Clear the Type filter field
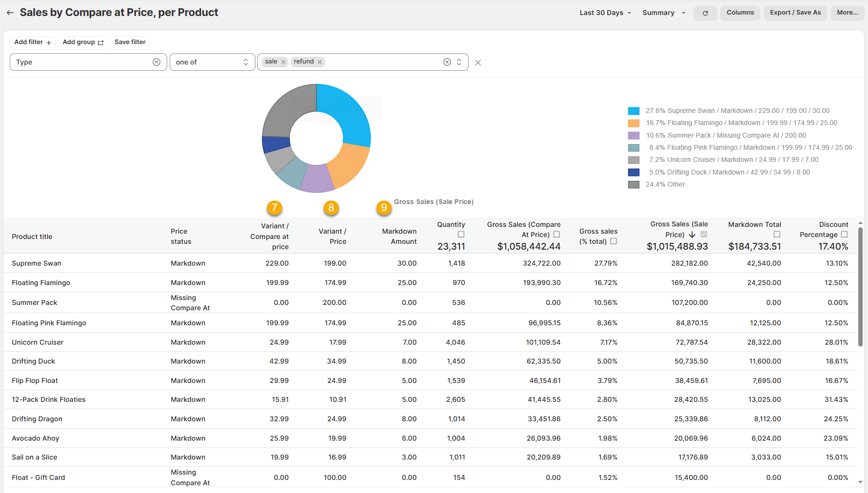Viewport: 868px width, 493px height. 157,62
